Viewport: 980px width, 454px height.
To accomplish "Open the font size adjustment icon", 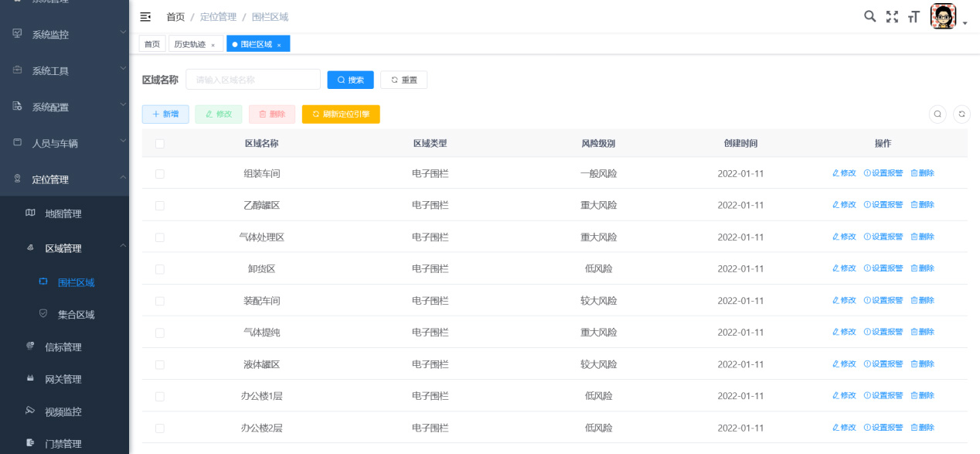I will [x=914, y=17].
